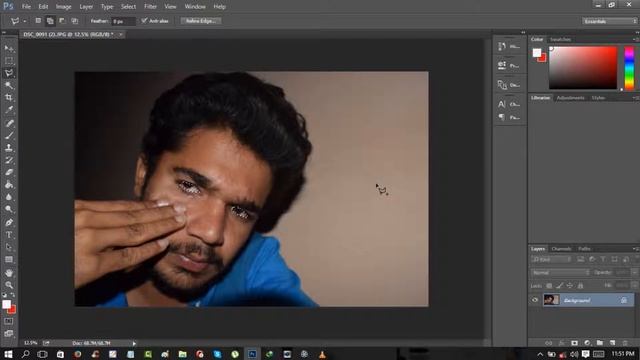
Task: Open the Normal blend mode dropdown
Action: pos(560,272)
